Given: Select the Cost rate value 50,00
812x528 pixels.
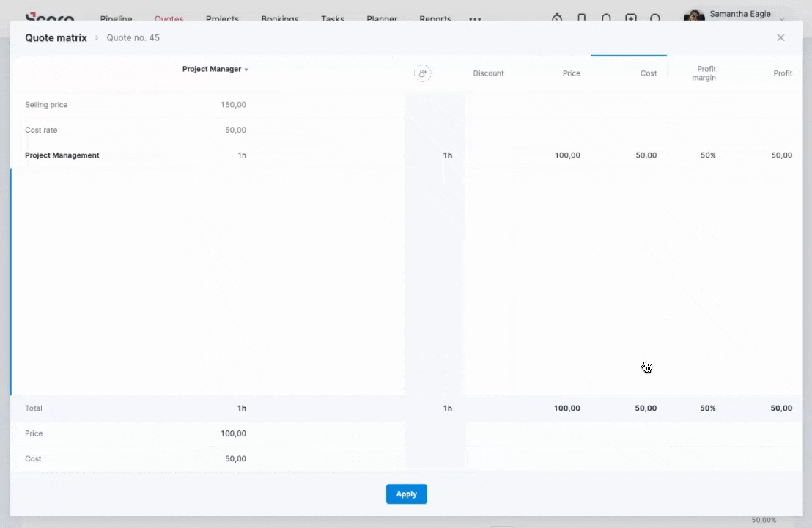Looking at the screenshot, I should tap(236, 130).
